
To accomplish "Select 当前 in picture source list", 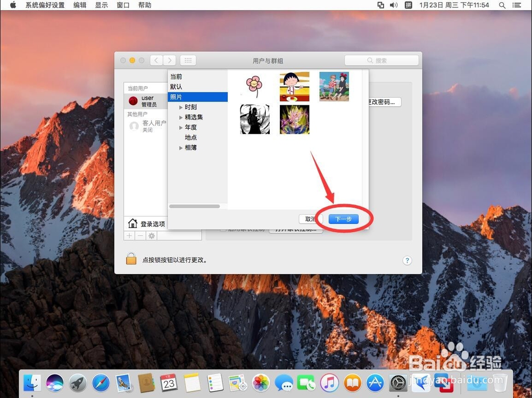I will point(197,77).
